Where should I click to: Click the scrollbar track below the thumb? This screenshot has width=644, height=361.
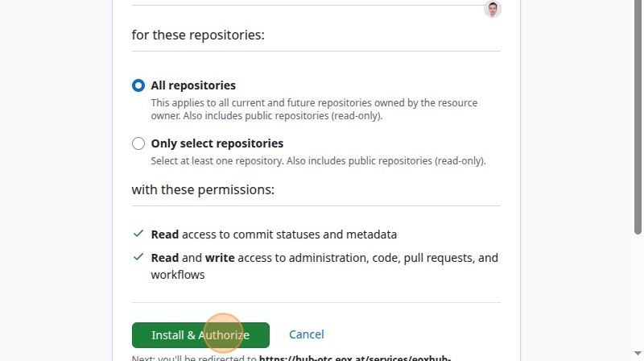(638, 292)
